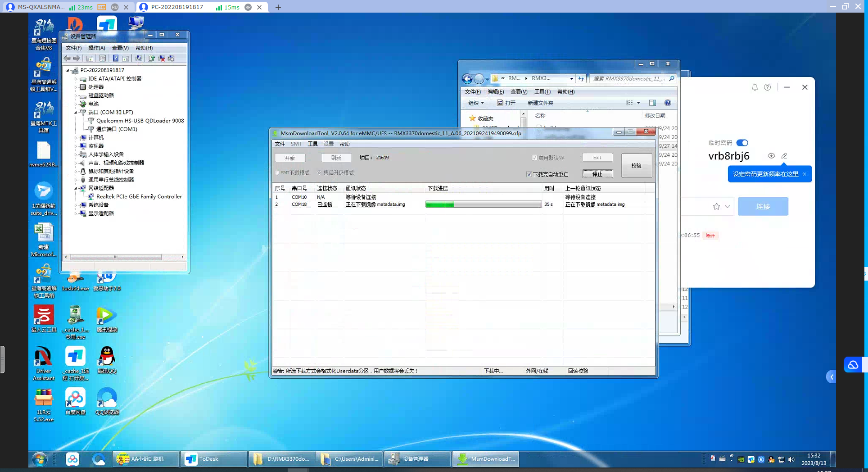Click the refresh icon beside the Explorer address bar
The height and width of the screenshot is (472, 868).
coord(581,78)
